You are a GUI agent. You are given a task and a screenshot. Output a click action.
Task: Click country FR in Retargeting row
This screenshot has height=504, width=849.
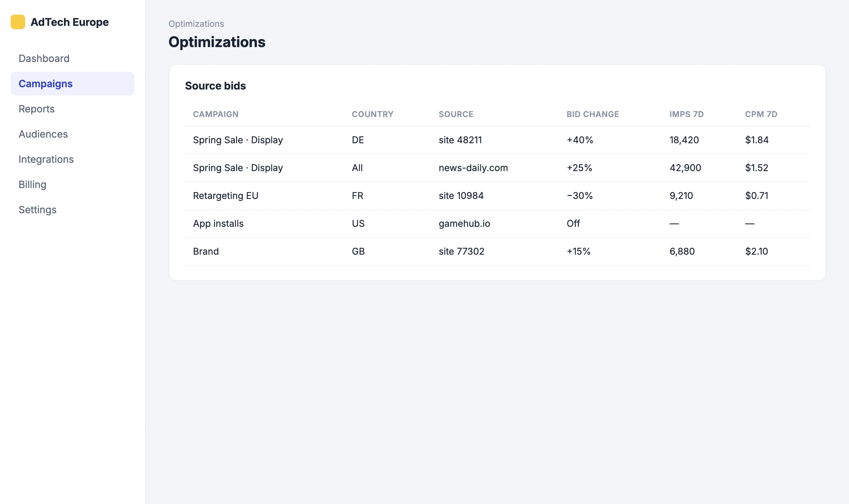[x=357, y=196]
